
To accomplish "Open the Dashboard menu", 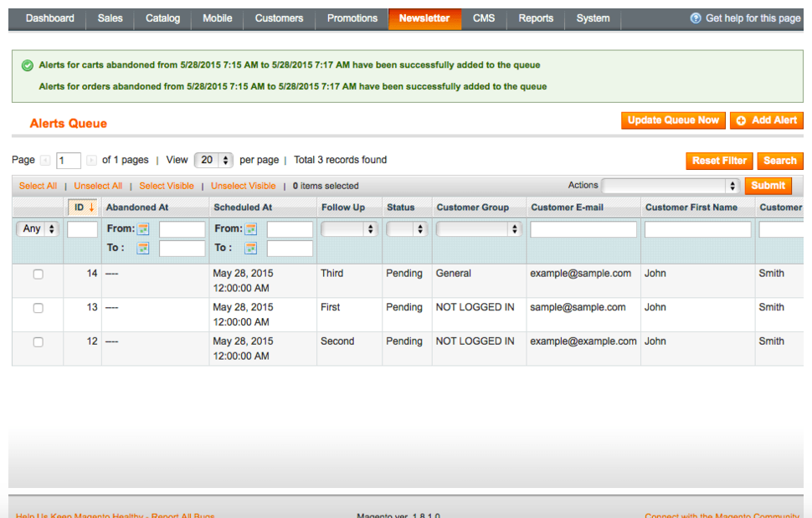I will 49,18.
